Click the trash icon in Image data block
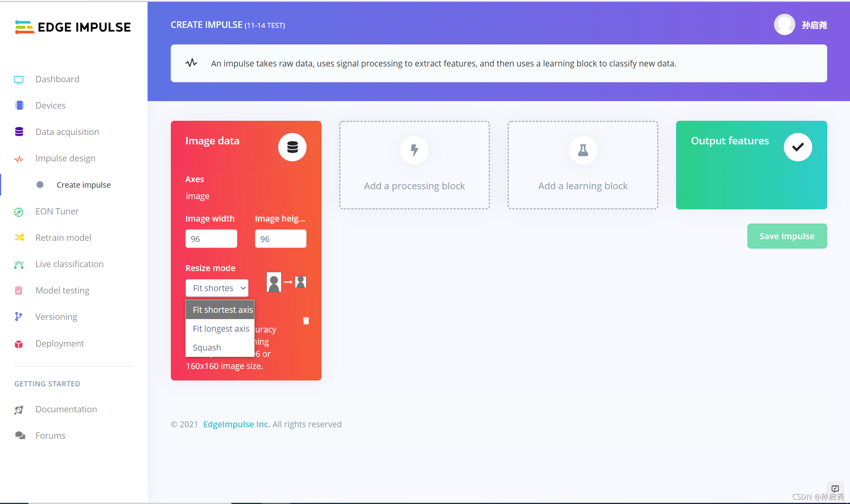 pyautogui.click(x=306, y=321)
